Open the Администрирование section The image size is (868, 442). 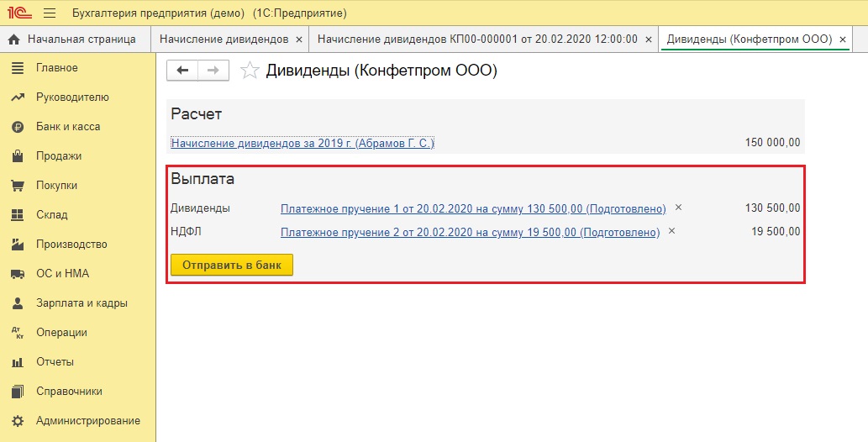pyautogui.click(x=88, y=421)
